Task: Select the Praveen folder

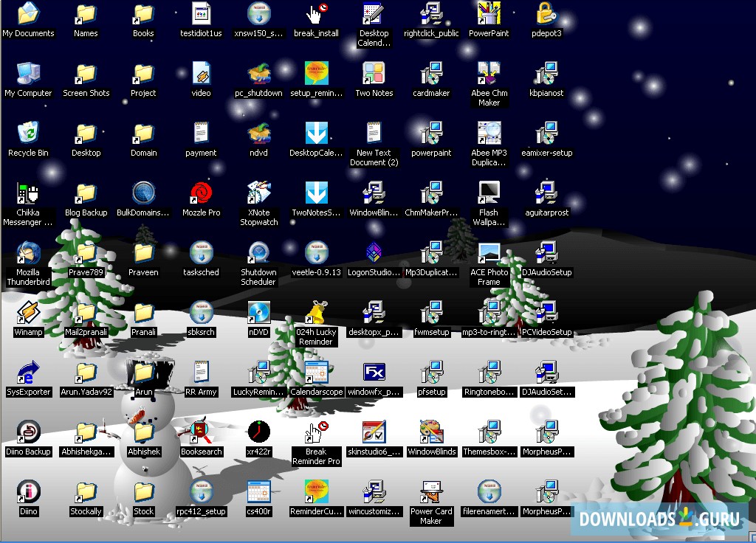Action: pyautogui.click(x=143, y=252)
